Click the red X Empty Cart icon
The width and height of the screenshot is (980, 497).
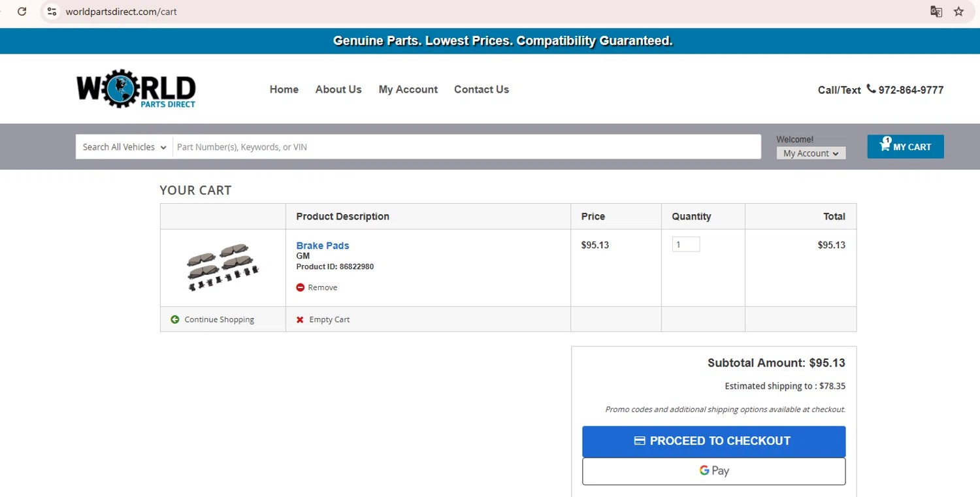pyautogui.click(x=300, y=319)
